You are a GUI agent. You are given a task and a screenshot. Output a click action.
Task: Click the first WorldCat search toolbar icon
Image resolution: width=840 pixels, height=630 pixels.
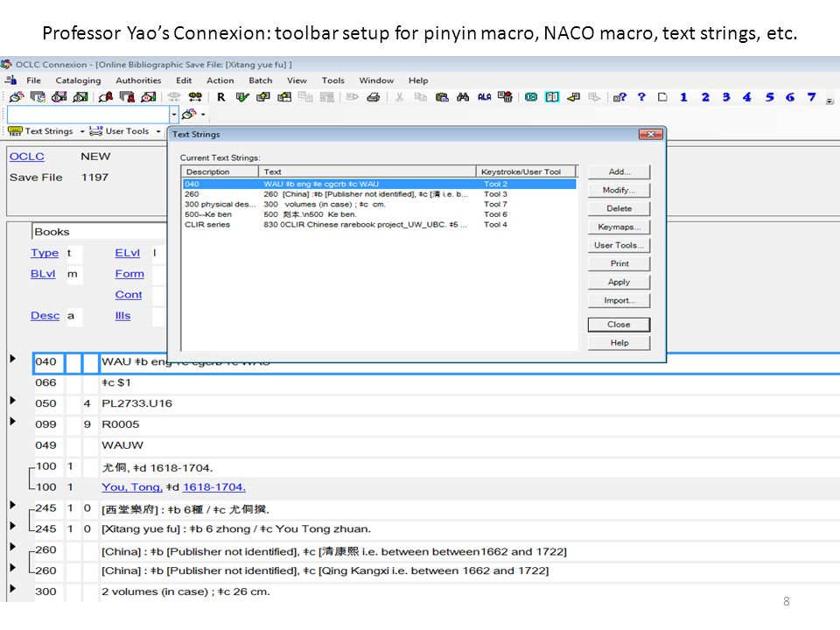click(x=17, y=97)
